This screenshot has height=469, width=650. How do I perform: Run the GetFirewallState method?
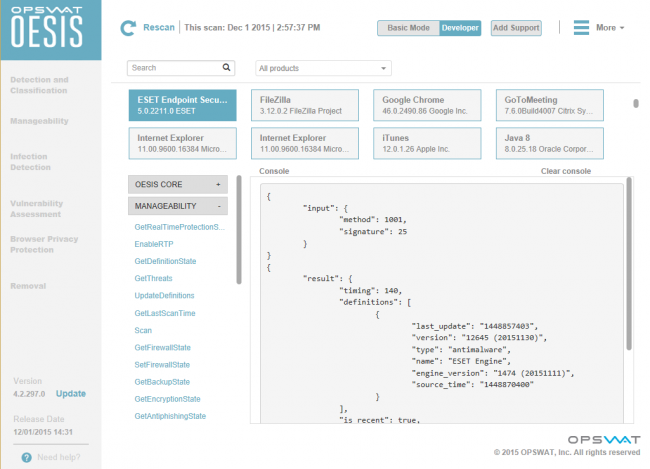tap(162, 347)
